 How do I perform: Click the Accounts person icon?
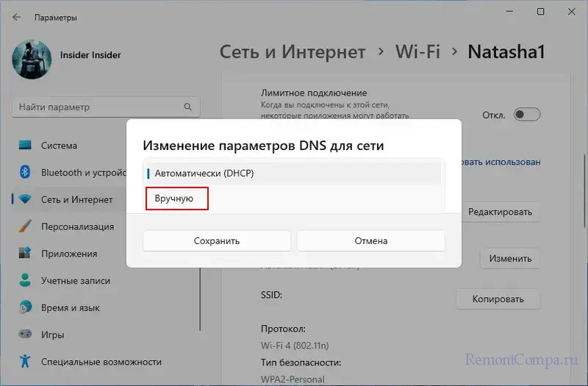[x=26, y=280]
